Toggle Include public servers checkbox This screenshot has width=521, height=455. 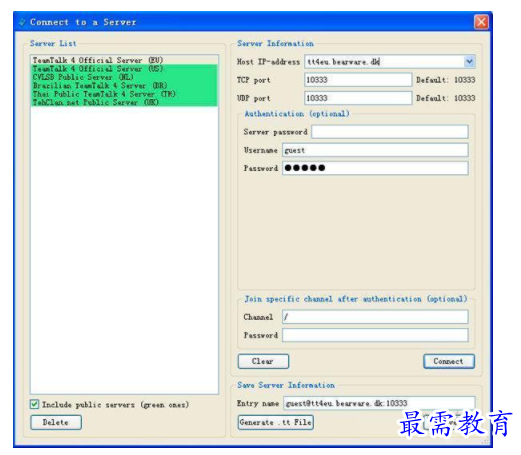coord(34,404)
